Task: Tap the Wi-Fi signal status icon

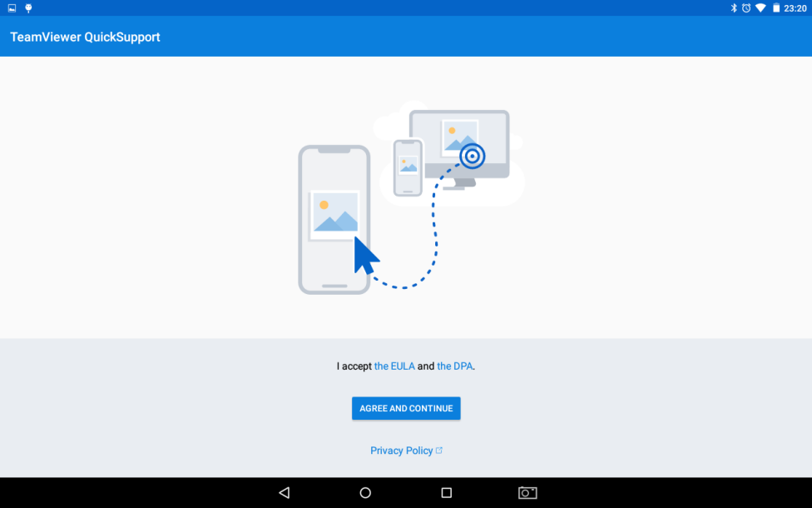Action: (x=760, y=7)
